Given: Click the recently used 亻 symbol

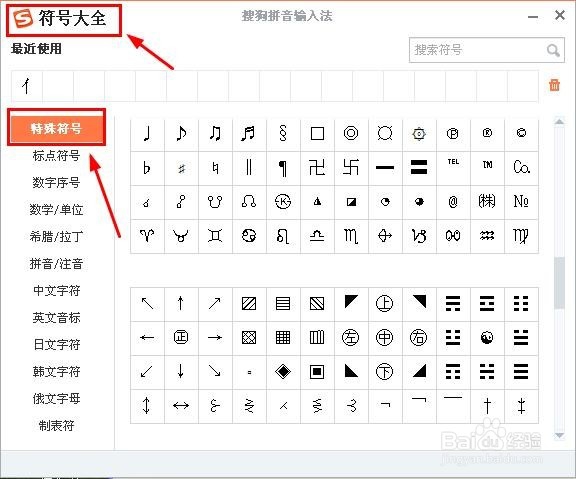Looking at the screenshot, I should (x=26, y=86).
